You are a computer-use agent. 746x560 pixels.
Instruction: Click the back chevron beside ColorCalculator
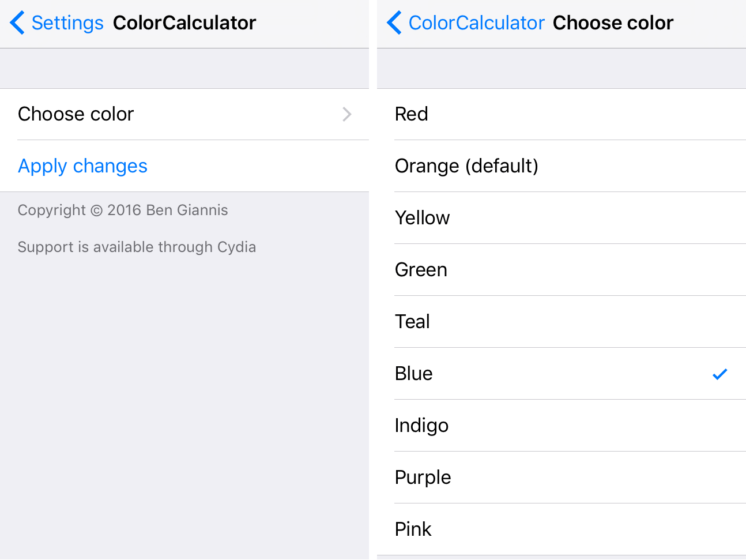tap(393, 22)
